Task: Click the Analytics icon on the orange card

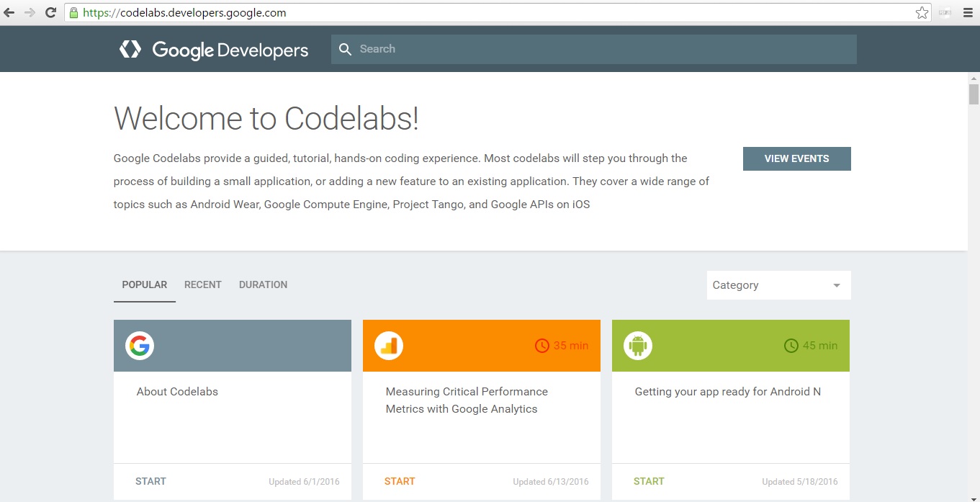Action: (x=387, y=346)
